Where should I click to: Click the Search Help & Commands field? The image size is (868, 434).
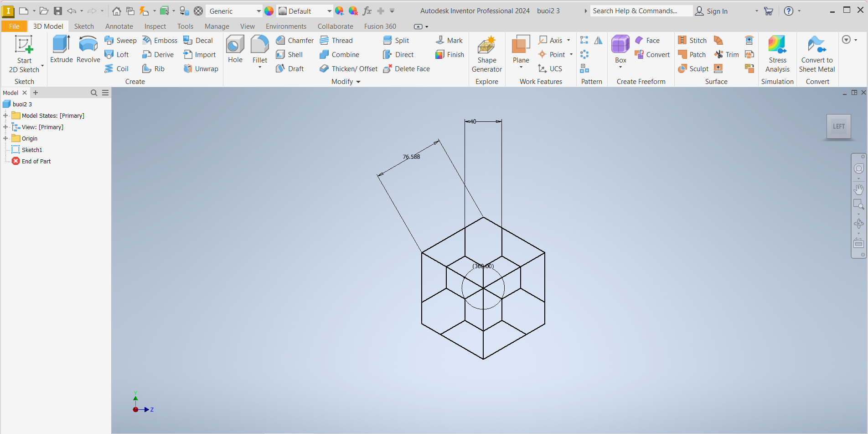pos(641,11)
